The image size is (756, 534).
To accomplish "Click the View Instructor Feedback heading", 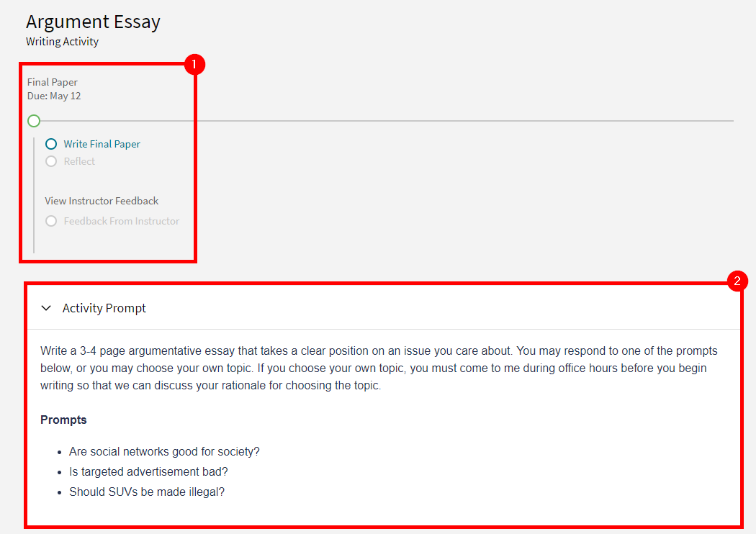I will click(101, 201).
